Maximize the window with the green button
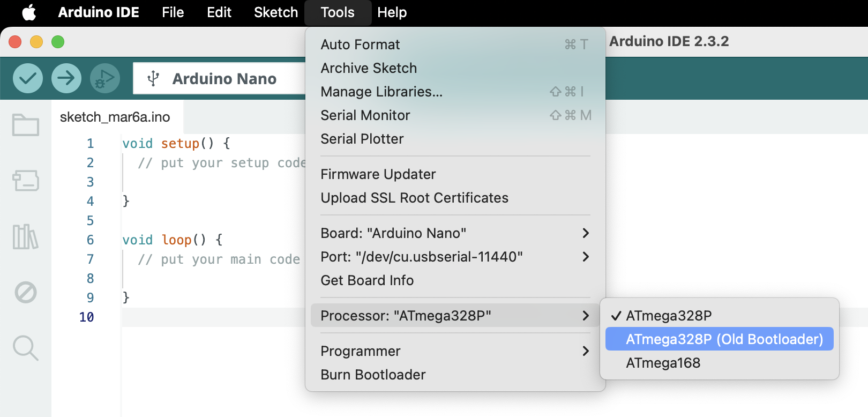Viewport: 868px width, 417px height. click(58, 42)
